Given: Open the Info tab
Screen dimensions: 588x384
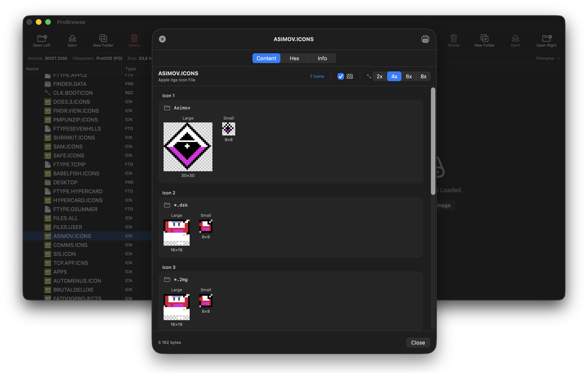Looking at the screenshot, I should [x=322, y=58].
